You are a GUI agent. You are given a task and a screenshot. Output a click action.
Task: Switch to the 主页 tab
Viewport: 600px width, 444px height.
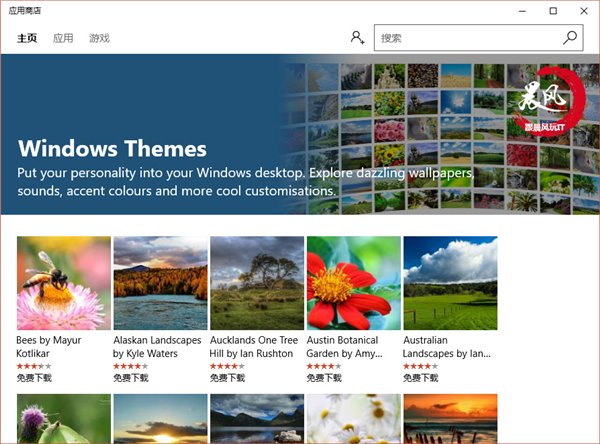tap(27, 38)
